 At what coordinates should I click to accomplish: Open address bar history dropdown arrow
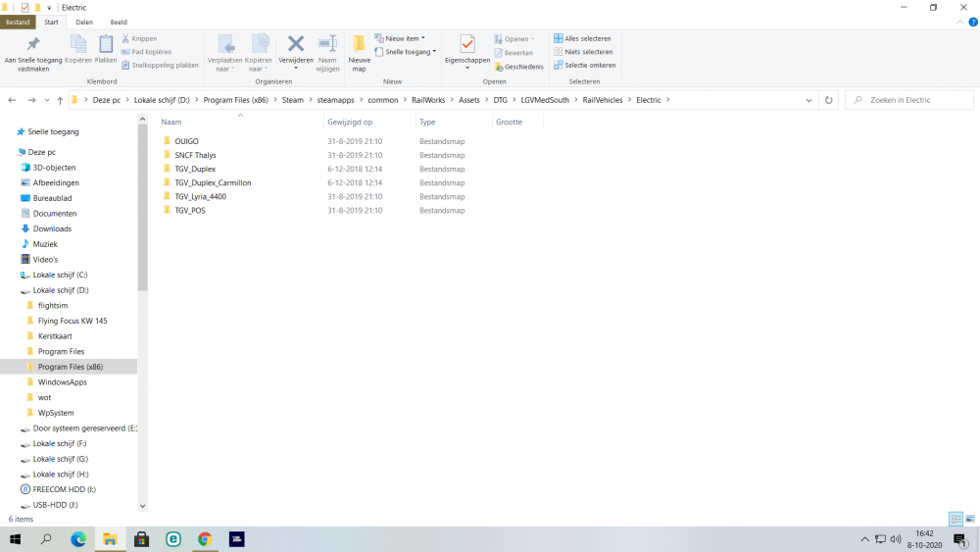808,100
